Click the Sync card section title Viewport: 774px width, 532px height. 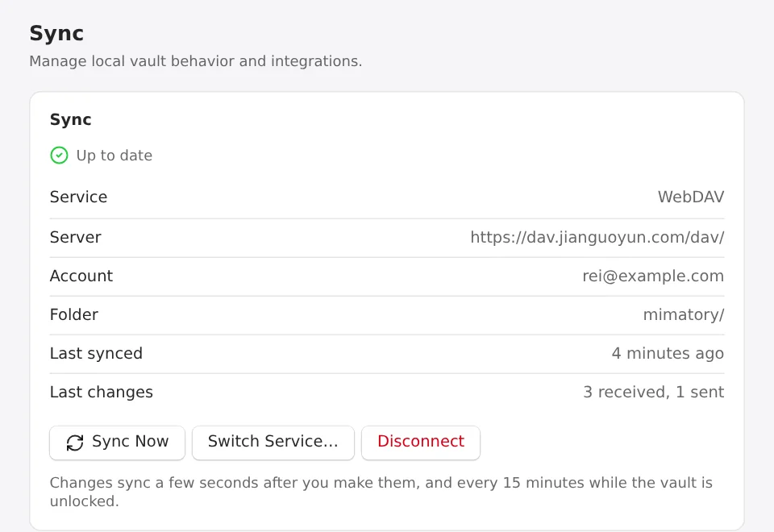pos(71,120)
